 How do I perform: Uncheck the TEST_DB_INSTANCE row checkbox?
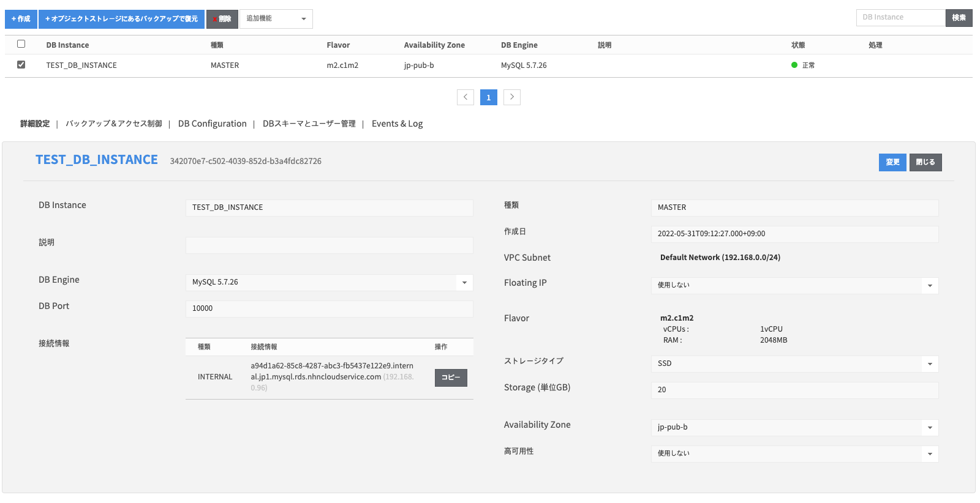tap(21, 65)
